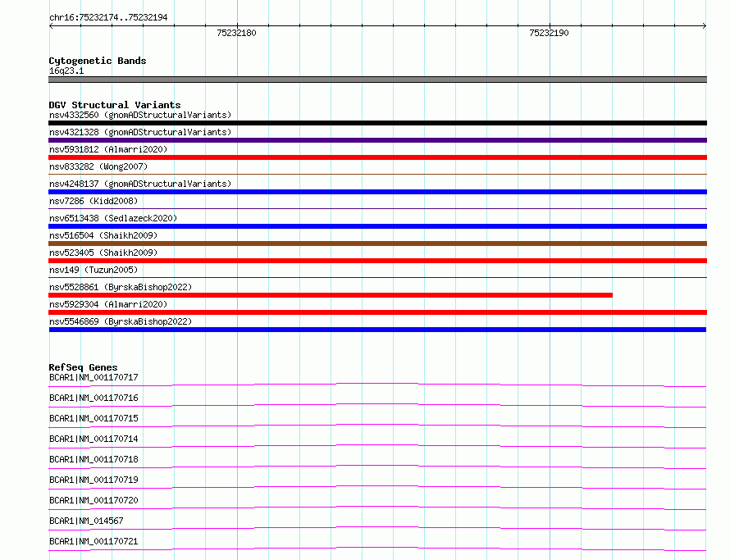Click the 75232190 ruler position label

click(549, 33)
